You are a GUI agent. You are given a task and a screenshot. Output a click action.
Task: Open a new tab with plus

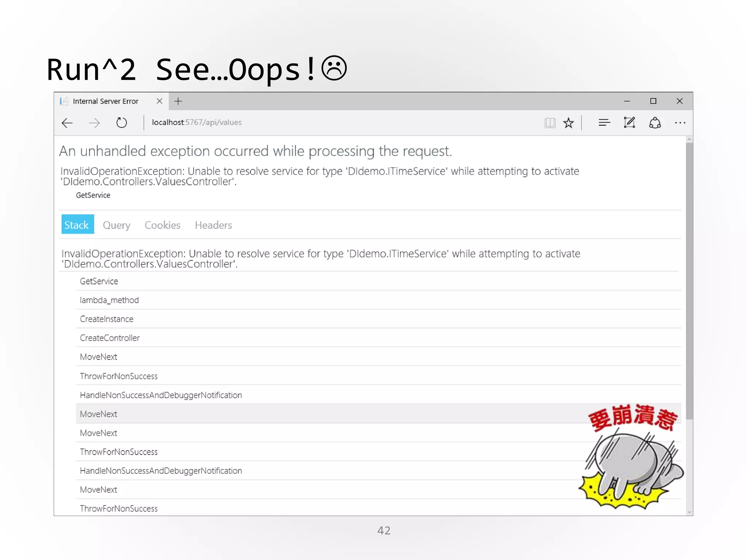tap(178, 101)
